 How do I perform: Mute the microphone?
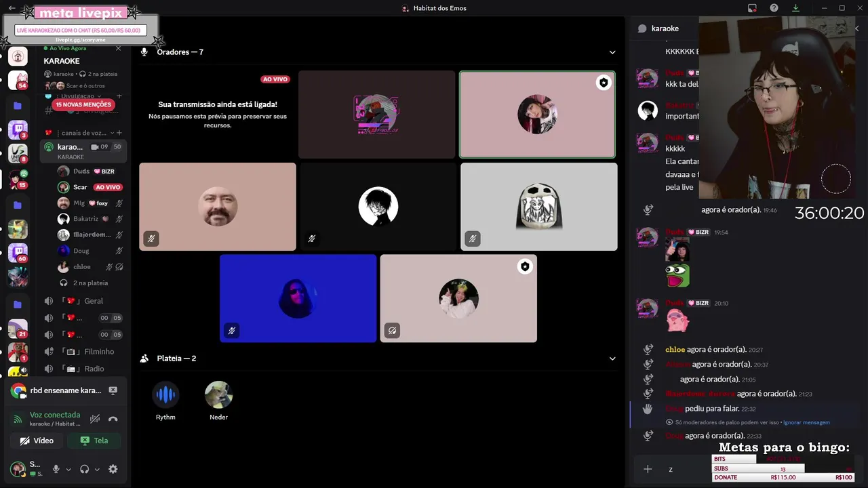56,469
